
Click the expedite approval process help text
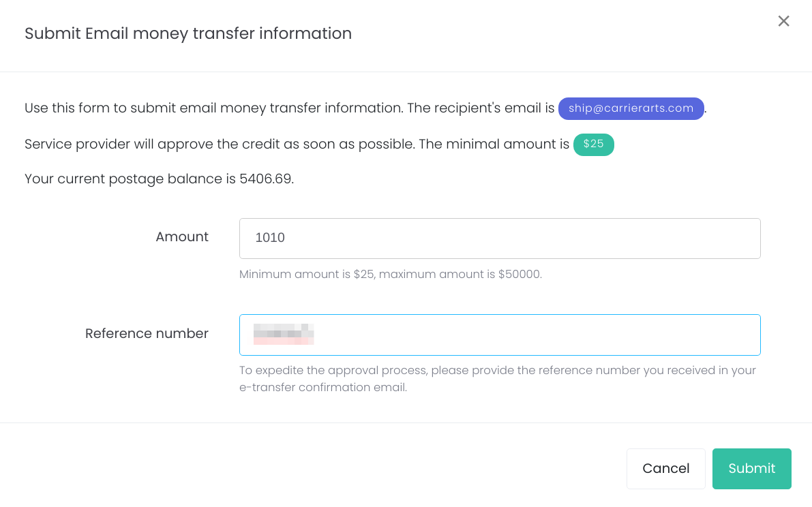pos(497,379)
